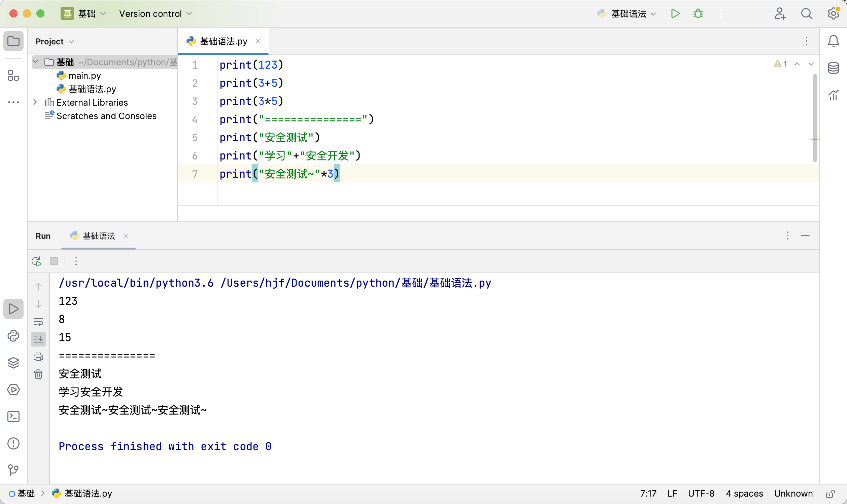The height and width of the screenshot is (504, 847).
Task: Open the Notifications bell
Action: coord(833,41)
